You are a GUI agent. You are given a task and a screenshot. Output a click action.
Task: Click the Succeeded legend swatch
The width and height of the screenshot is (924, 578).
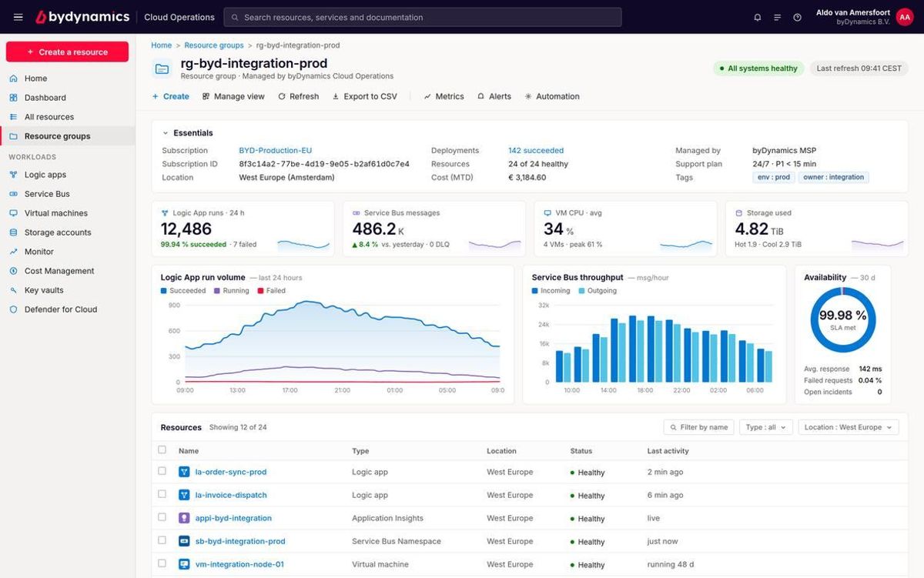164,291
